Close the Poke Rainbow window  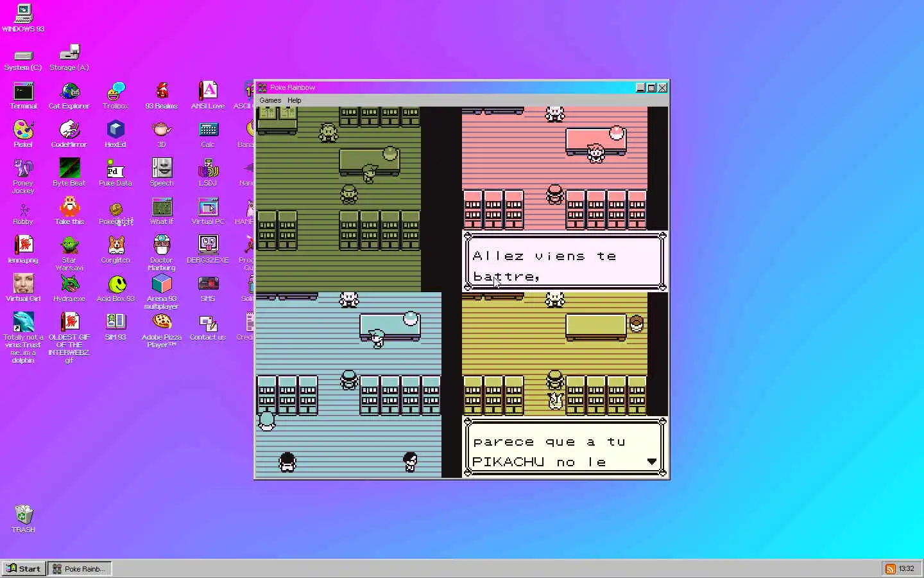coord(662,88)
